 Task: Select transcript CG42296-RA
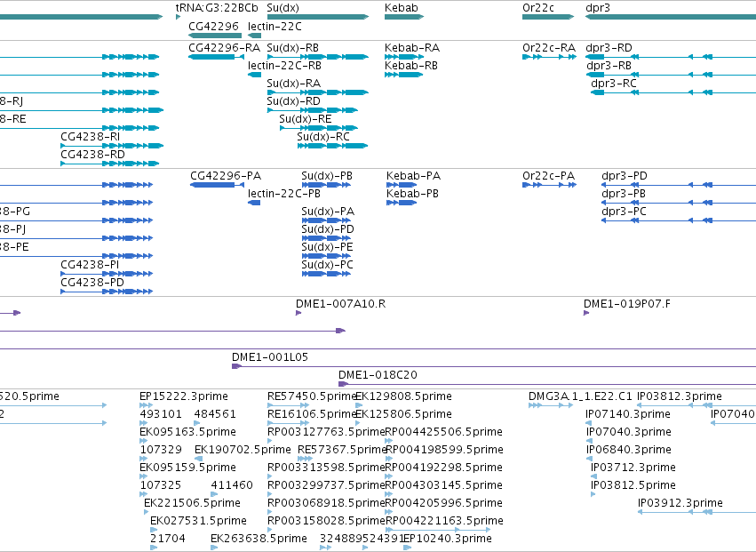point(217,57)
